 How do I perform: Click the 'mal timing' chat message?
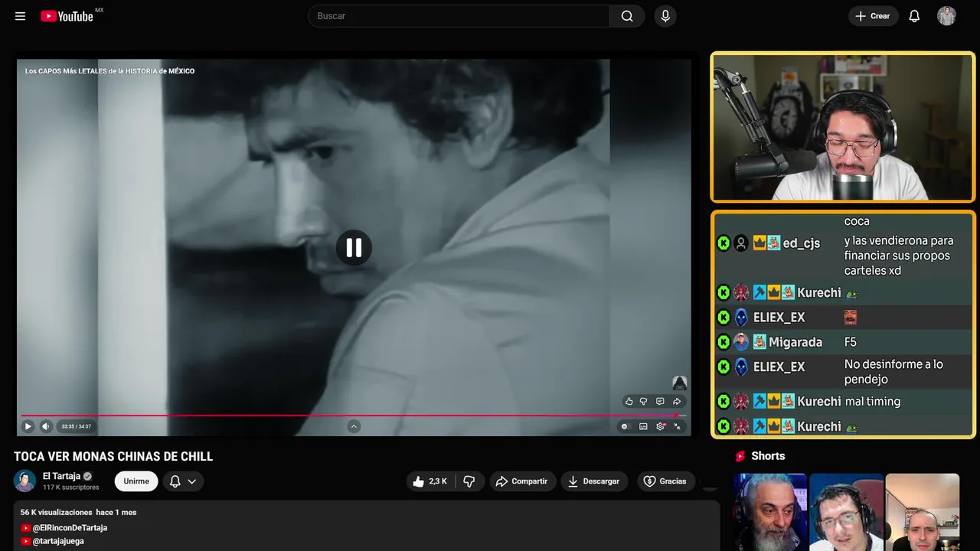tap(873, 401)
